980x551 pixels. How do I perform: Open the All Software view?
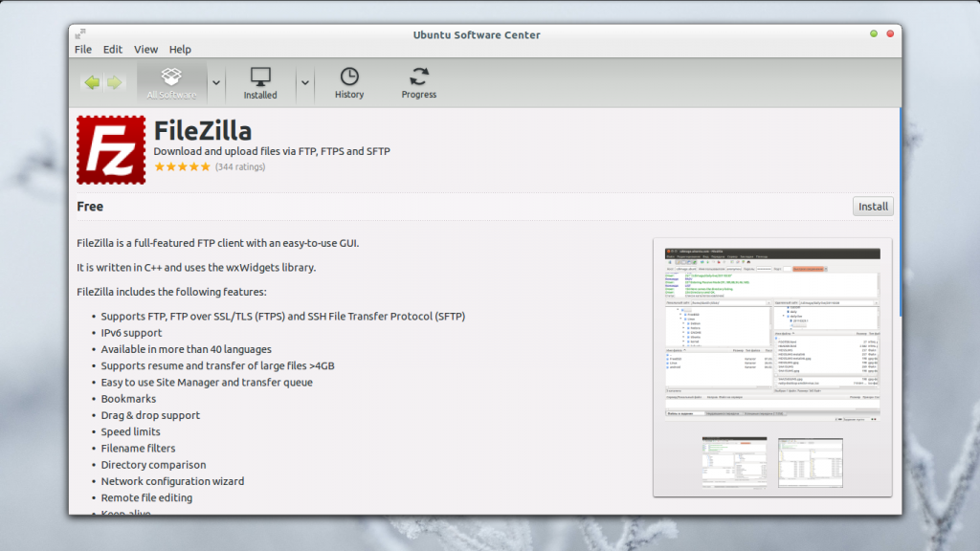171,83
